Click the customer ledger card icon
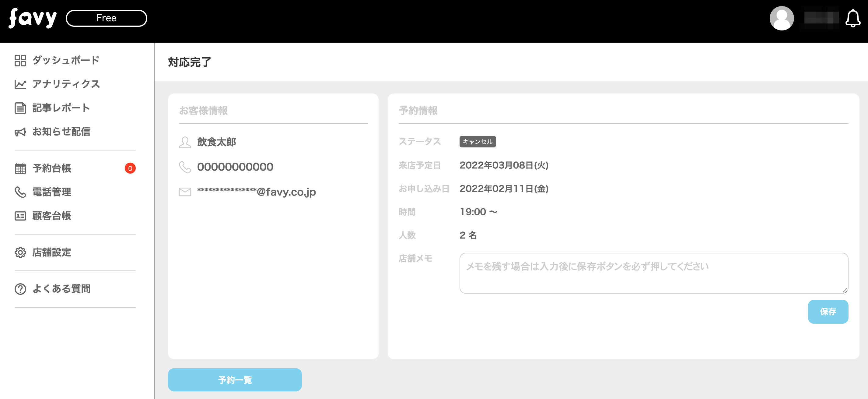The width and height of the screenshot is (868, 399). click(x=20, y=216)
